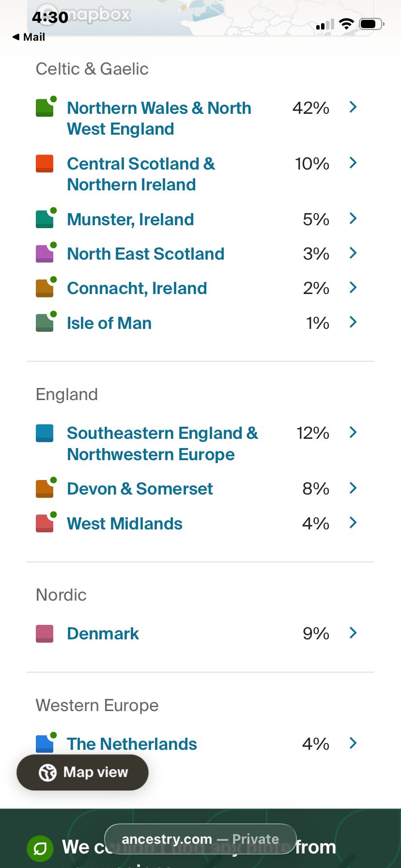Click the Central Scotland orange color swatch
Screen dimensions: 401x868
pyautogui.click(x=45, y=164)
